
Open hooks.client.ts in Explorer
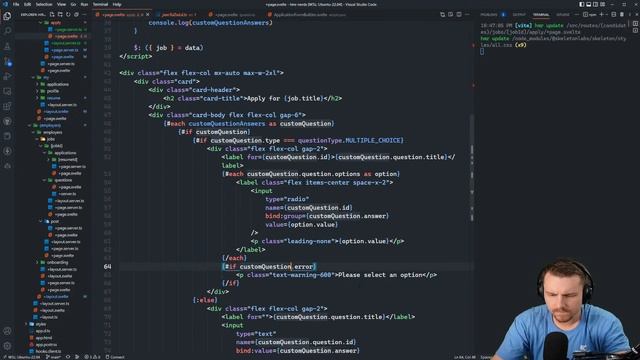(x=48, y=351)
